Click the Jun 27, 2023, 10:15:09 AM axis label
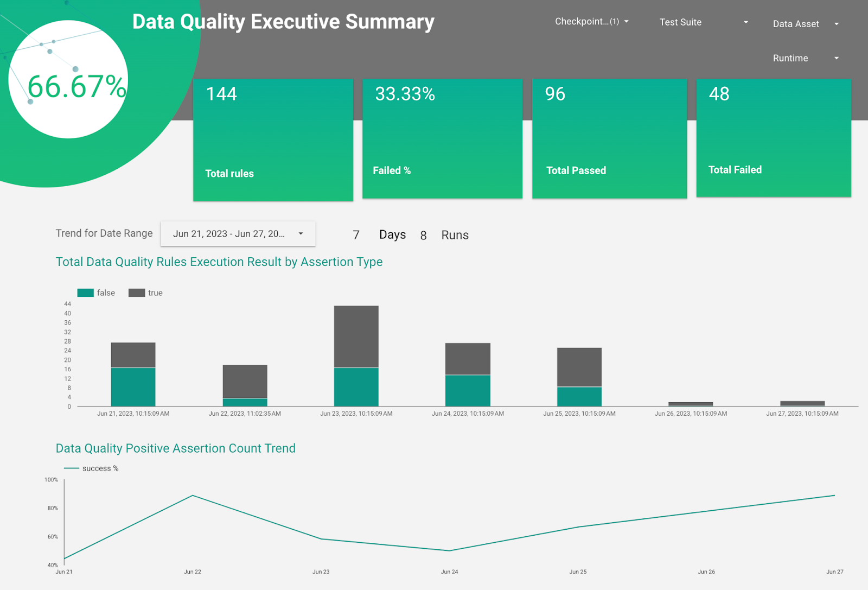Viewport: 868px width, 590px height. (802, 414)
